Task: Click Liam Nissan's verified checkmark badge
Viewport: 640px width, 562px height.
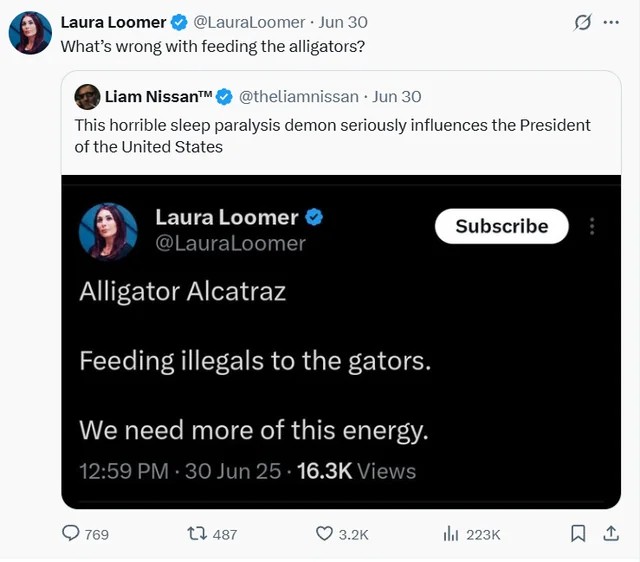Action: tap(224, 97)
